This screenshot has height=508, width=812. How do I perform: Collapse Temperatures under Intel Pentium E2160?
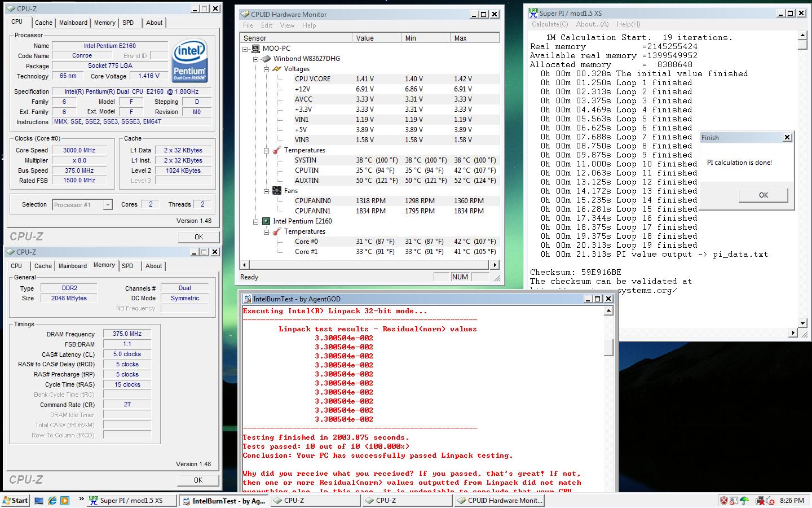[x=266, y=231]
